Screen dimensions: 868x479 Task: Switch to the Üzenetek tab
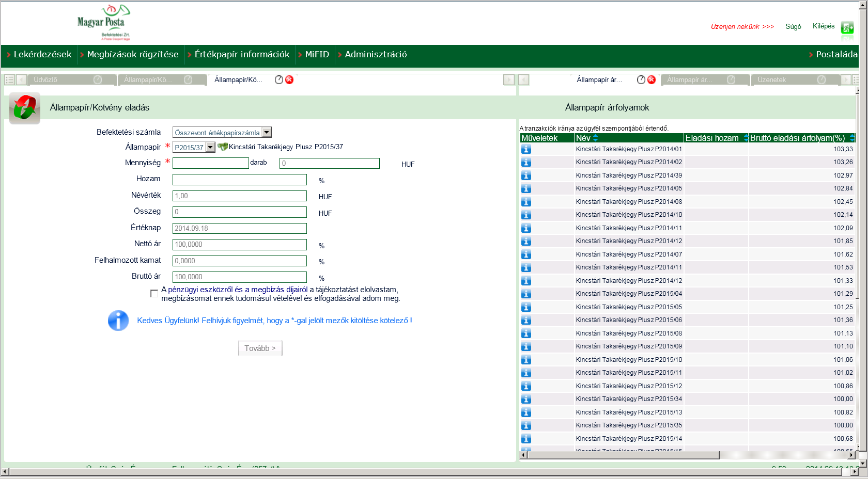pyautogui.click(x=796, y=79)
